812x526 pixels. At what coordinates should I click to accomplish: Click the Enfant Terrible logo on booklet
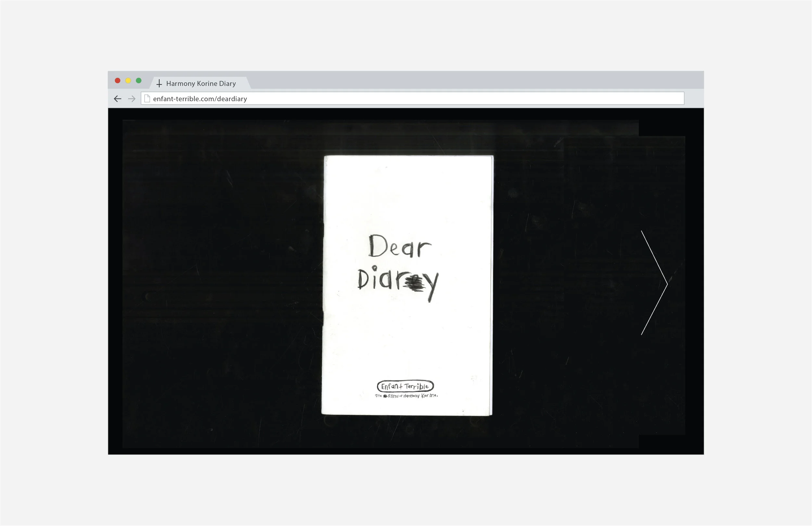pos(405,386)
